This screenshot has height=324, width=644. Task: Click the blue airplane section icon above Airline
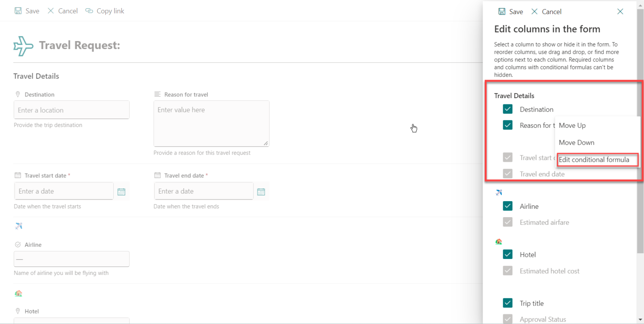[x=18, y=226]
